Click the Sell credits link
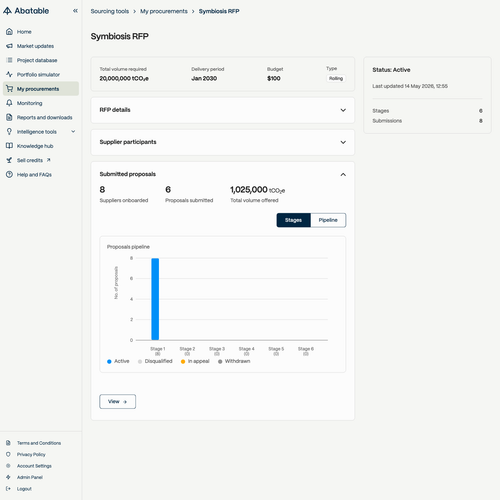 pyautogui.click(x=30, y=160)
